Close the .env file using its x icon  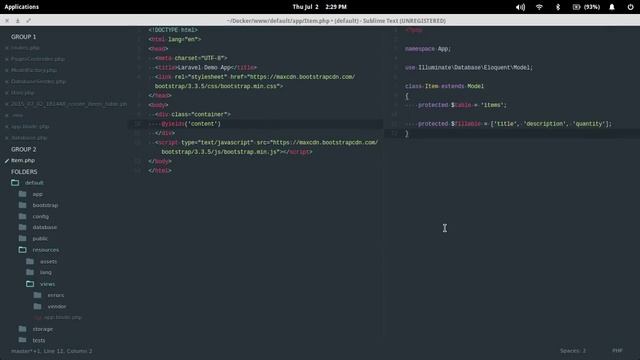tap(7, 116)
